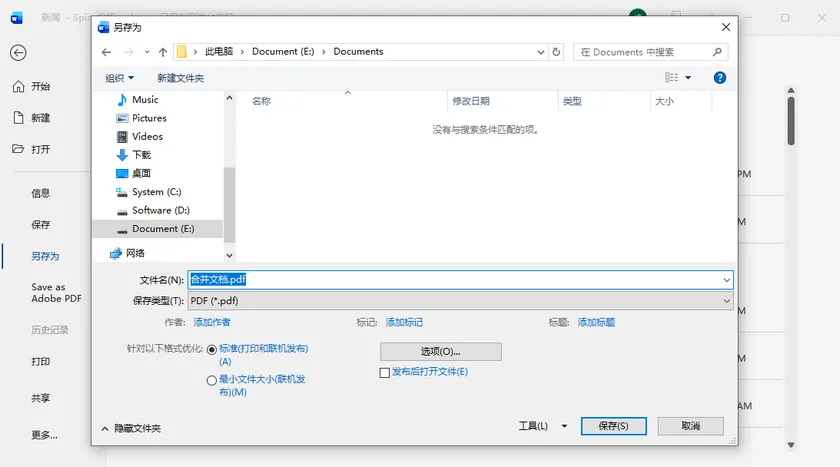Viewport: 840px width, 467px height.
Task: Select Pictures in navigation pane
Action: coord(149,118)
